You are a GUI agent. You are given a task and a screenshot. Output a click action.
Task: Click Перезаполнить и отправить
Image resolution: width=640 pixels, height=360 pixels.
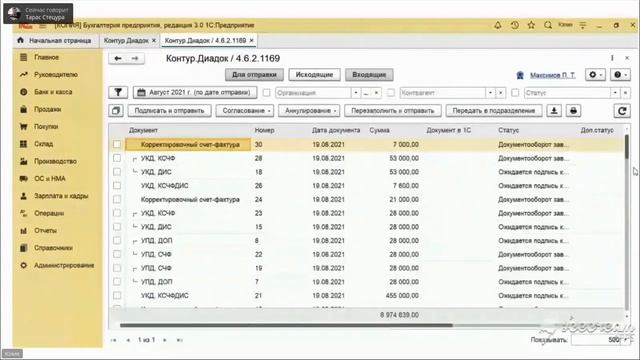click(x=393, y=111)
